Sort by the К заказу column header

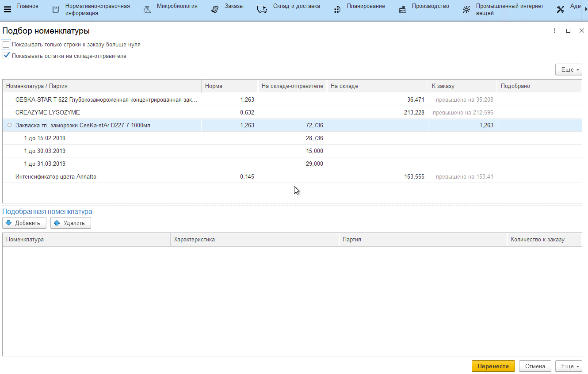(462, 86)
